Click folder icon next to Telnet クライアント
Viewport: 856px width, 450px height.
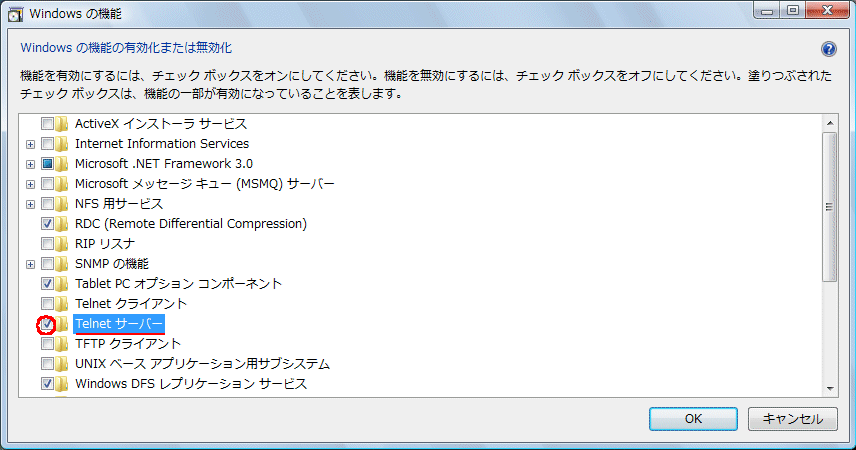tap(63, 304)
